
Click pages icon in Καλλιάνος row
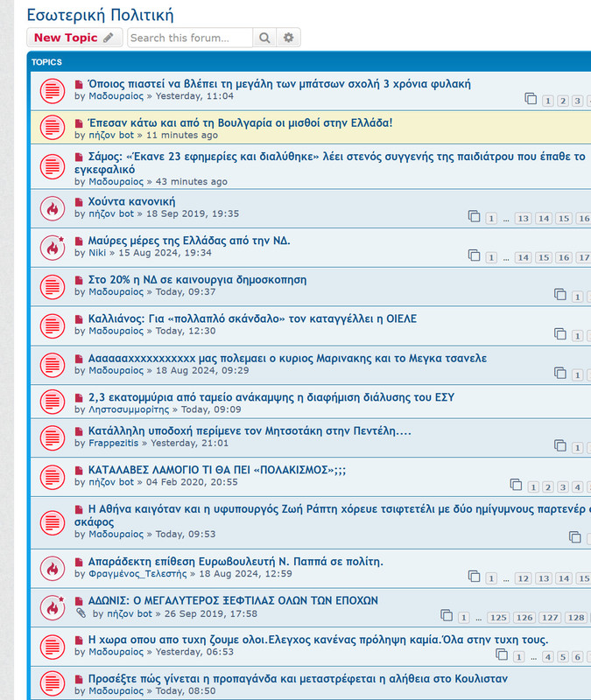(560, 334)
